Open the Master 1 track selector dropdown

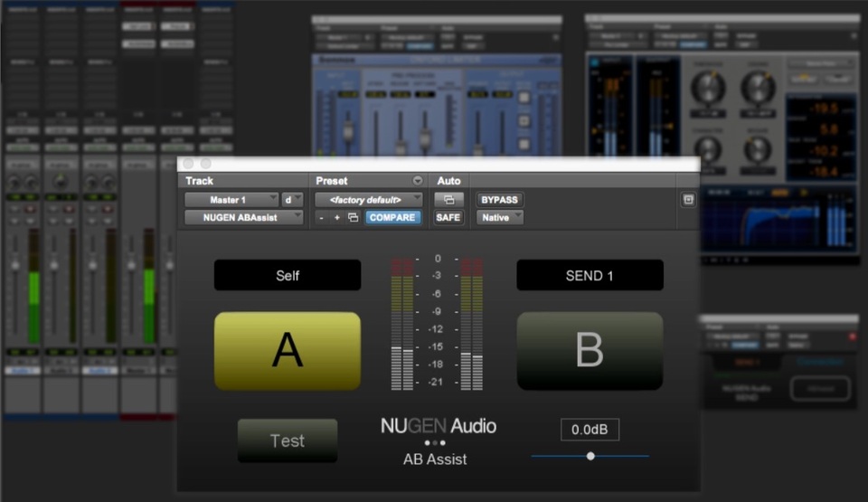click(x=231, y=200)
